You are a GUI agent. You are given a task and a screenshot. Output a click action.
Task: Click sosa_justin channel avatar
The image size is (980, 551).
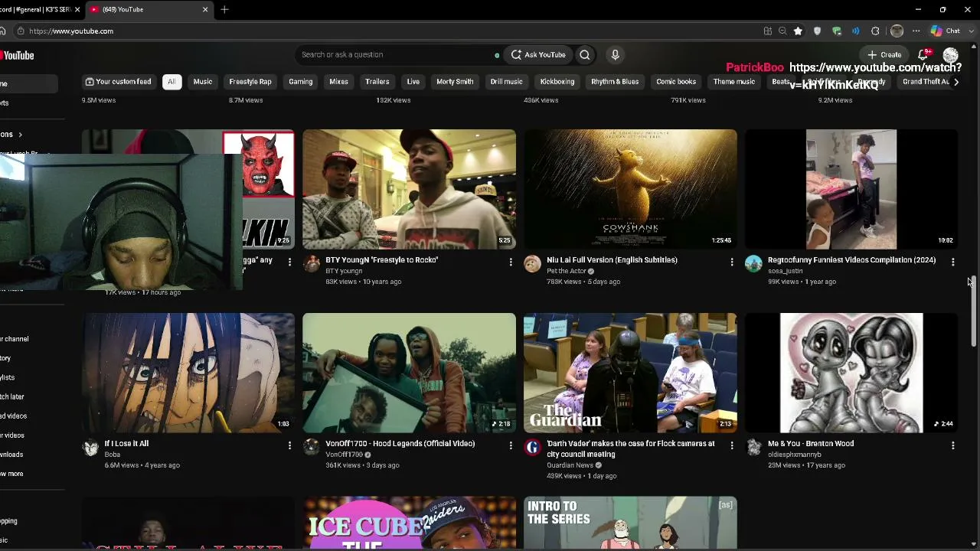tap(753, 264)
